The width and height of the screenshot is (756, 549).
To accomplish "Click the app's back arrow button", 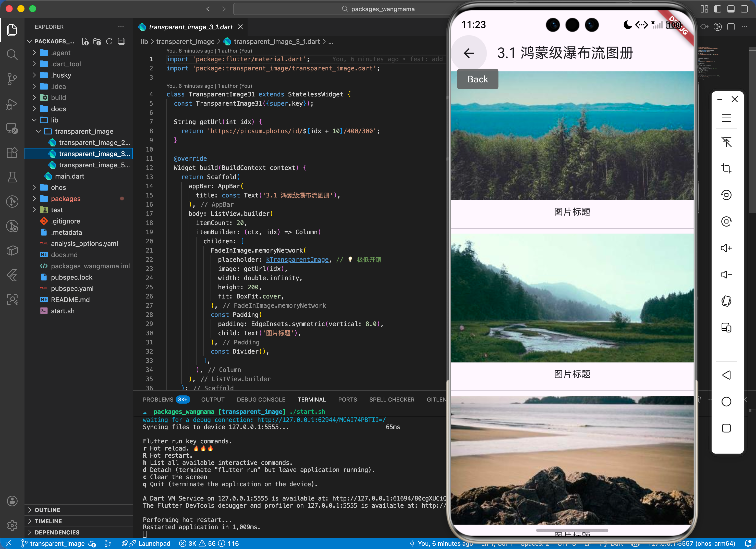I will (469, 53).
